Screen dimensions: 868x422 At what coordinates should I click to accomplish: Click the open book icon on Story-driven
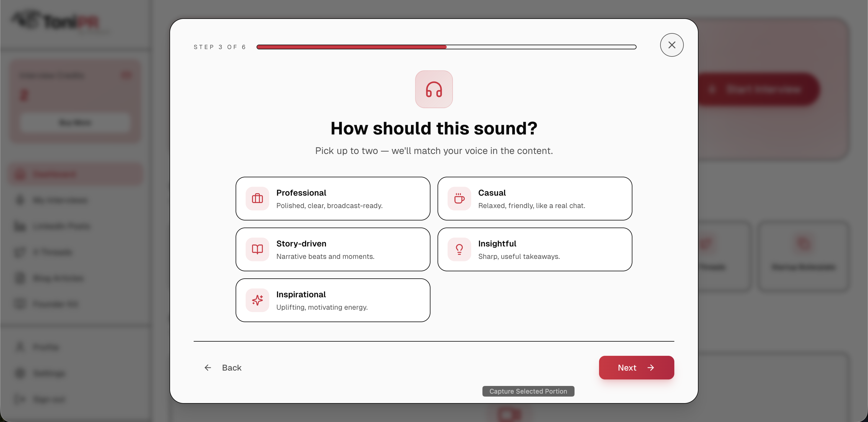coord(257,249)
